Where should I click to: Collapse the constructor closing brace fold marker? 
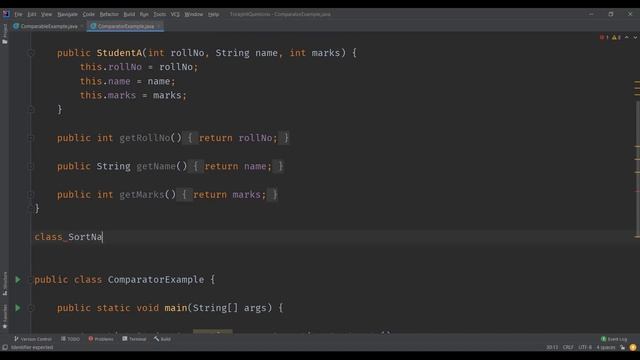pyautogui.click(x=31, y=109)
